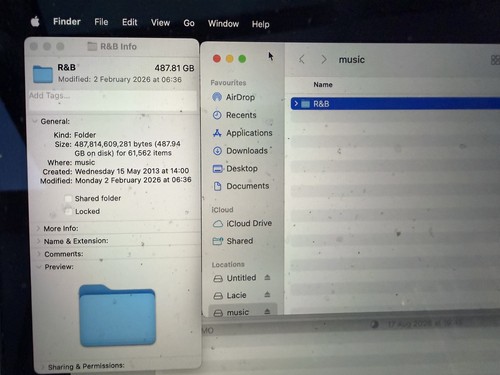Open the Window menu

223,24
